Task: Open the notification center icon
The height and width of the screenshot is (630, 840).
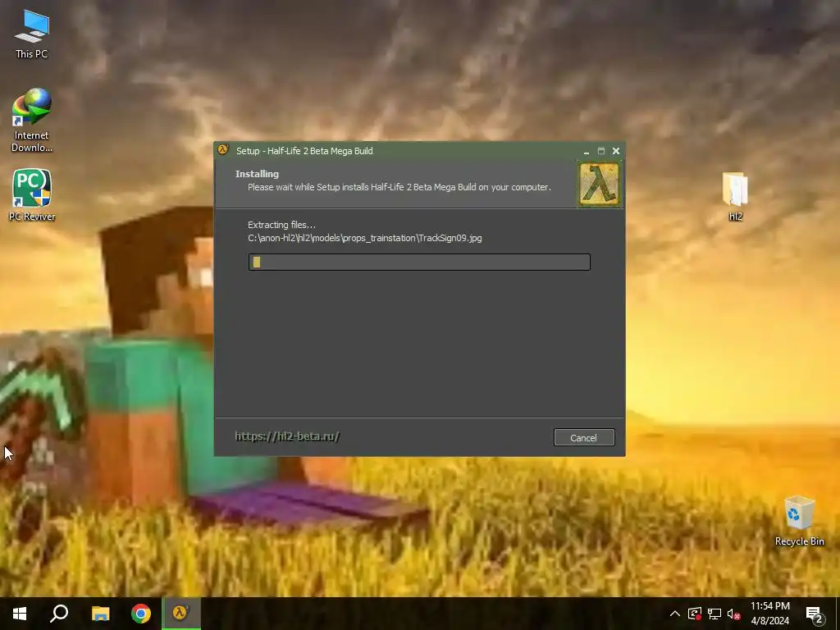Action: coord(815,615)
